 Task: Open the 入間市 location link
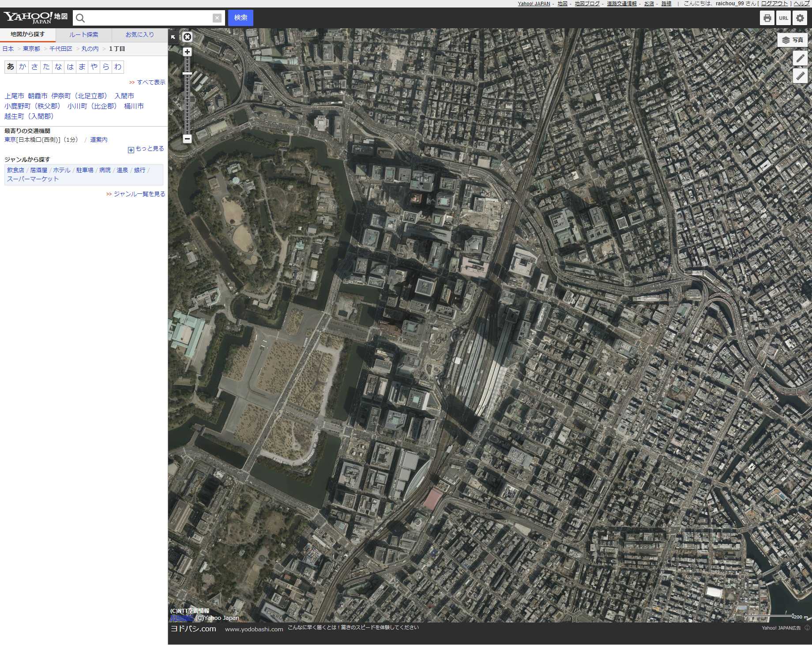click(x=124, y=96)
